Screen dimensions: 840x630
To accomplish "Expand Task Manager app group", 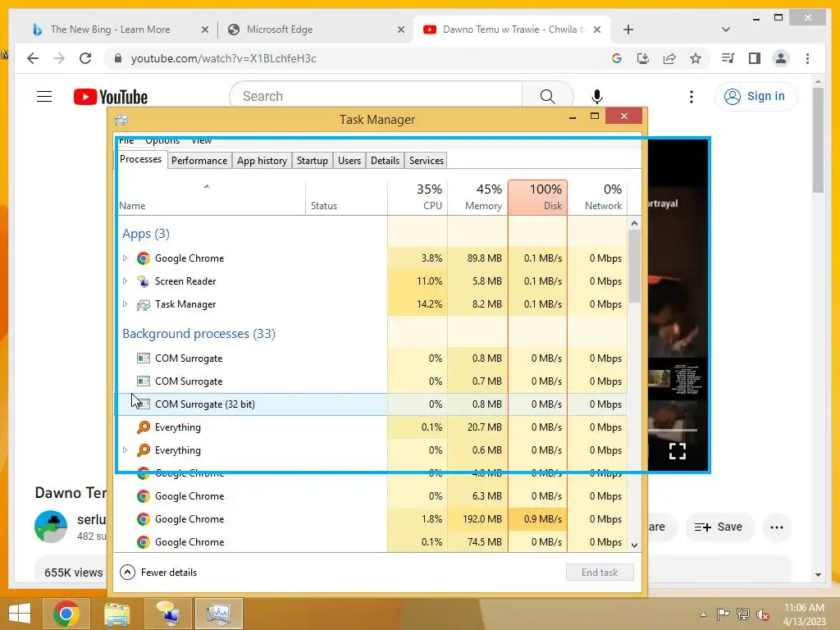I will [125, 304].
